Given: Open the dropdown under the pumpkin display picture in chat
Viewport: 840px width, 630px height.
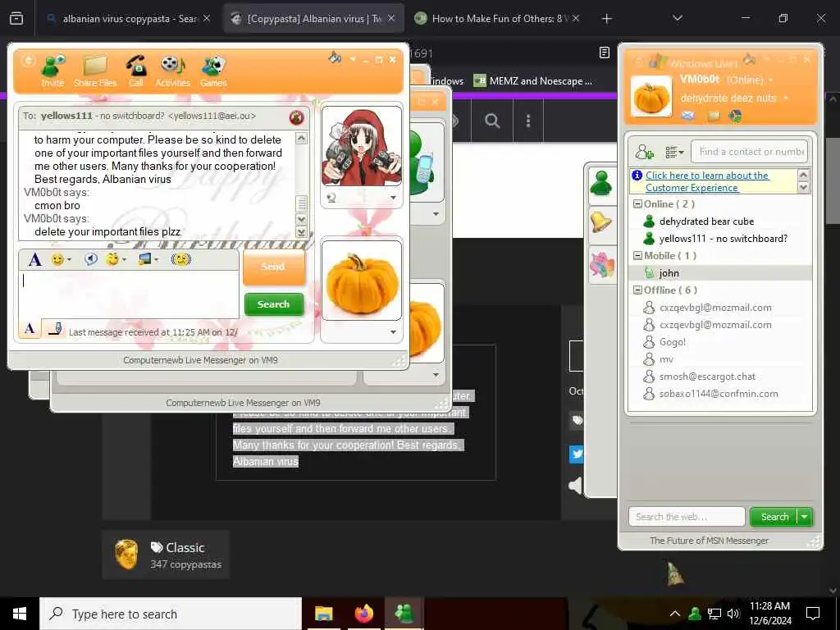Looking at the screenshot, I should coord(393,332).
